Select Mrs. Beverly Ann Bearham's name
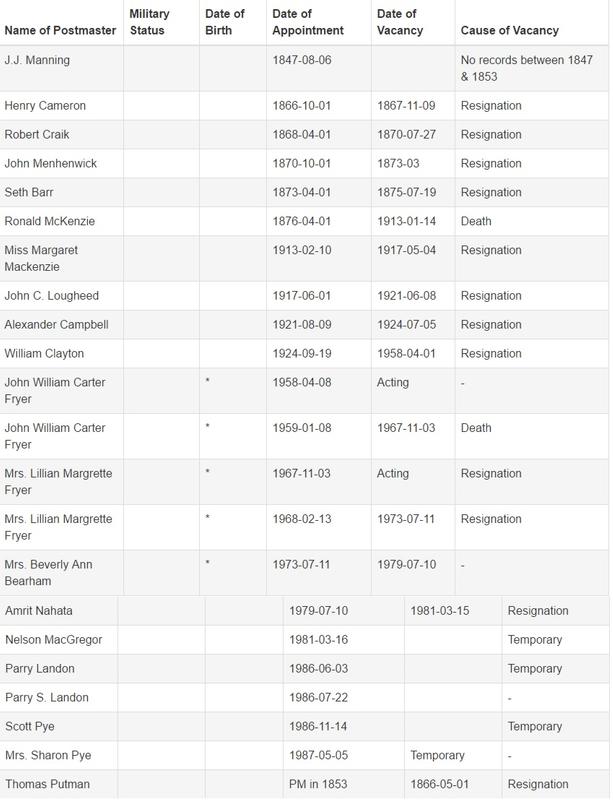The width and height of the screenshot is (613, 800). 48,573
